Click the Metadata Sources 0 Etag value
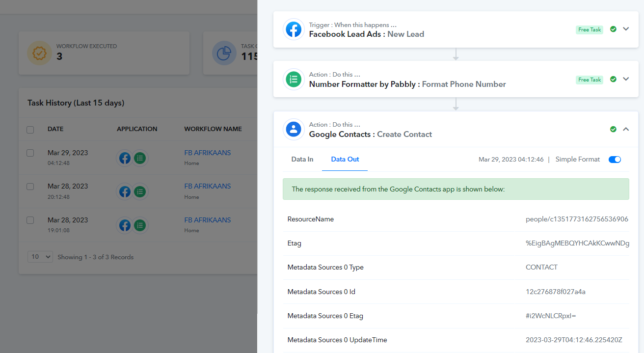This screenshot has width=644, height=353. point(551,316)
